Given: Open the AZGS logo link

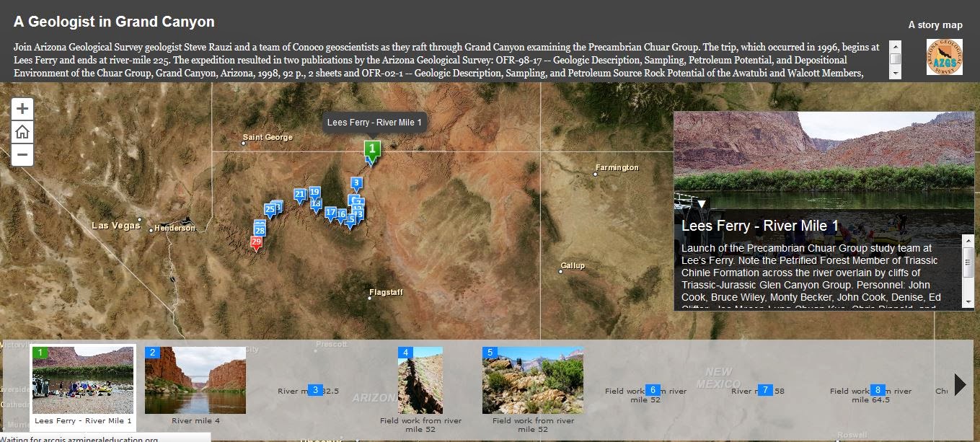Looking at the screenshot, I should (x=943, y=58).
